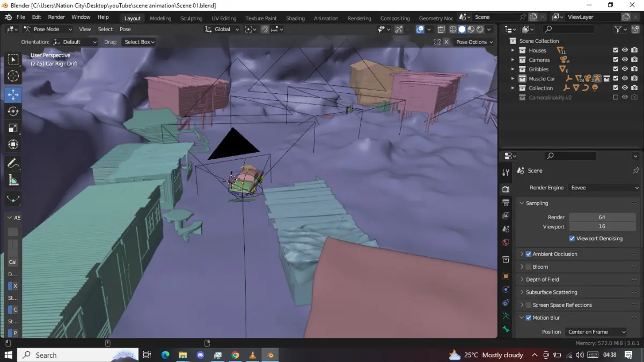Viewport: 644px width, 362px height.
Task: Toggle X-ray view in viewport header
Action: coord(441,29)
